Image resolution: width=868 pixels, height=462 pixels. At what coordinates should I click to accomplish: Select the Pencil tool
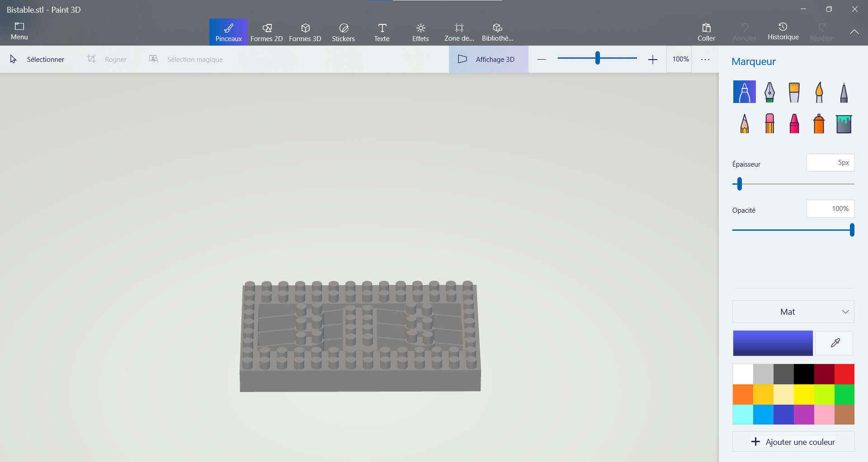click(x=744, y=123)
